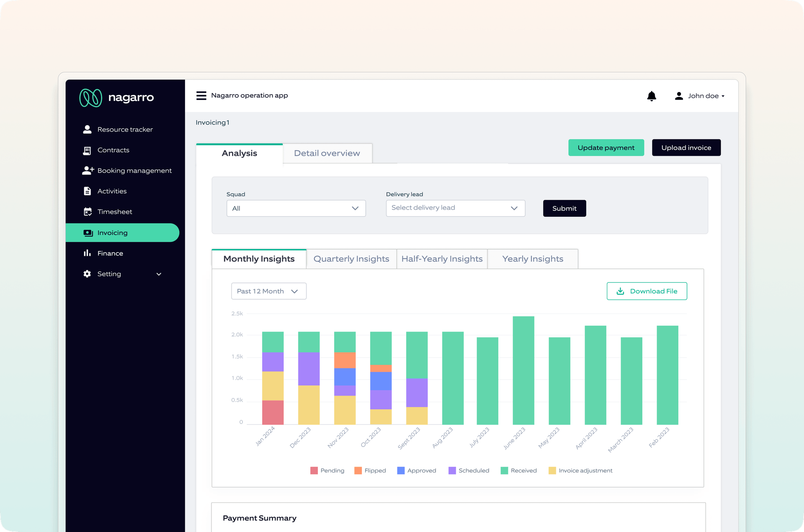This screenshot has width=804, height=532.
Task: Open the Select delivery lead dropdown
Action: pyautogui.click(x=456, y=208)
